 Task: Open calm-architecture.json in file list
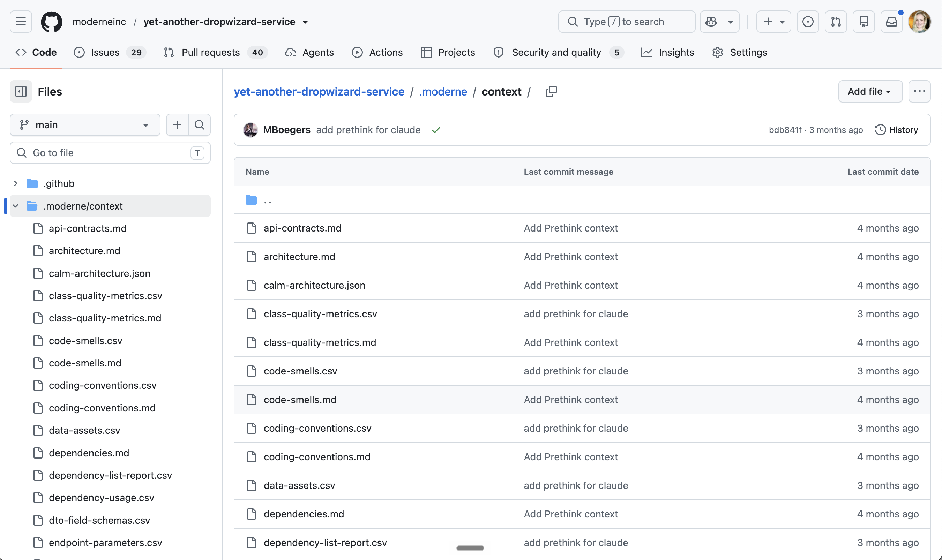point(314,285)
